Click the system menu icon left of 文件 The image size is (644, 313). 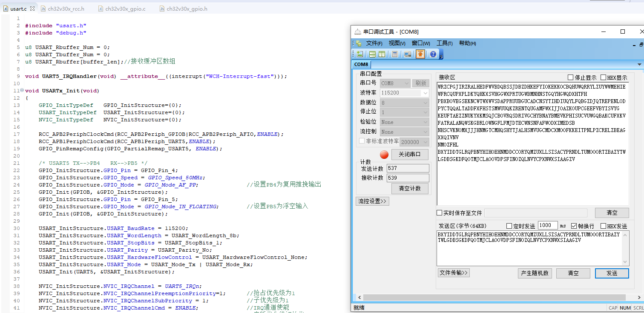coord(358,43)
